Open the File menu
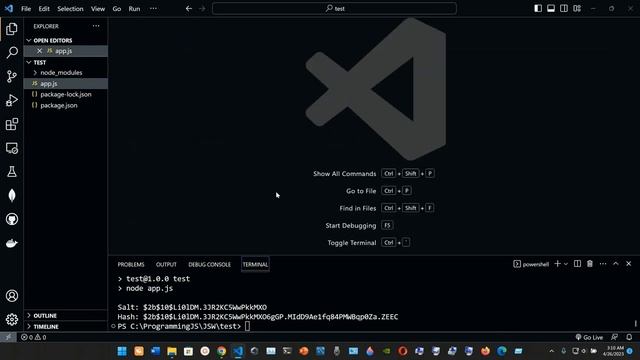640x360 pixels. click(26, 9)
